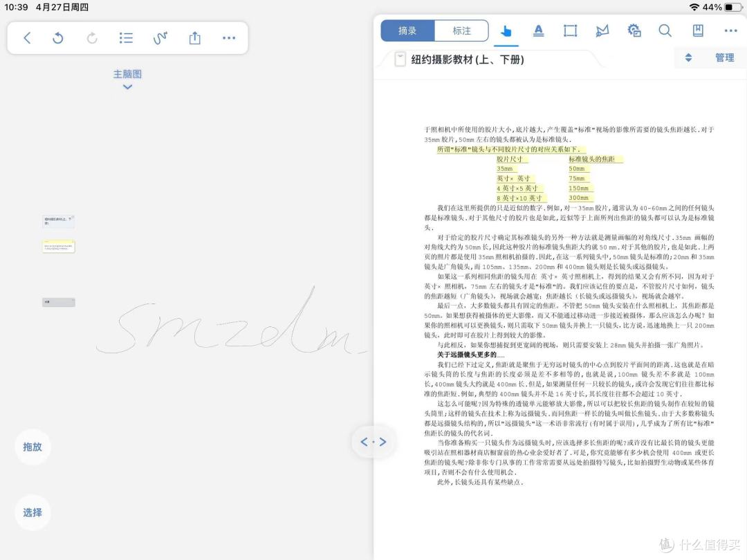Screen dimensions: 747x560
Task: Click the 管理 manage button
Action: click(x=724, y=58)
